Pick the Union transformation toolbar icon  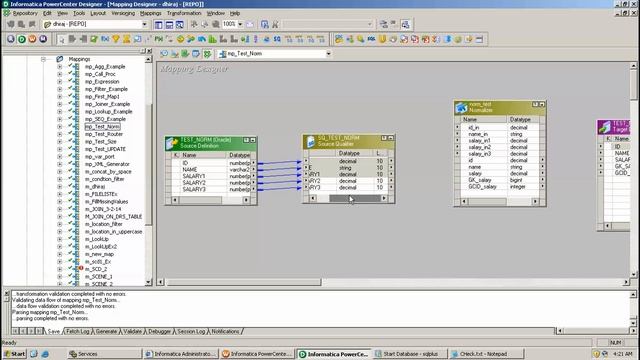pos(382,39)
